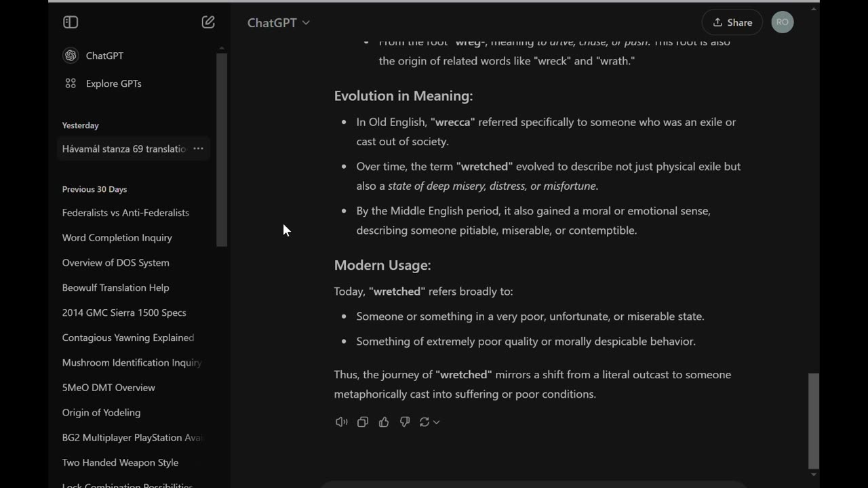Screen dimensions: 868x488
Task: Open the Hávamál stanza 69 translation chat
Action: pyautogui.click(x=123, y=148)
